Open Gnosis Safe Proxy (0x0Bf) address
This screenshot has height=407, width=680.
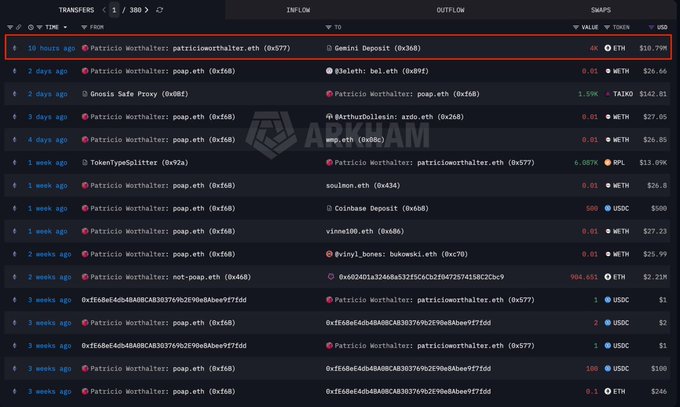point(139,94)
